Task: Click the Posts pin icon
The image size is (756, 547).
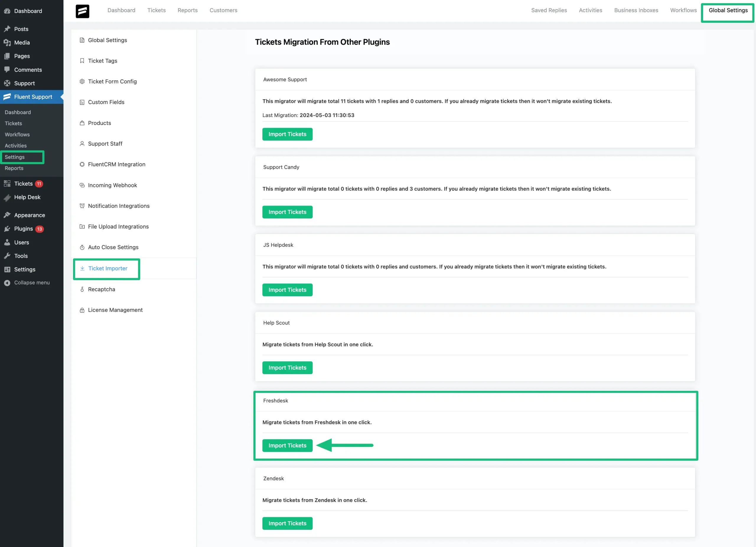Action: coord(7,29)
